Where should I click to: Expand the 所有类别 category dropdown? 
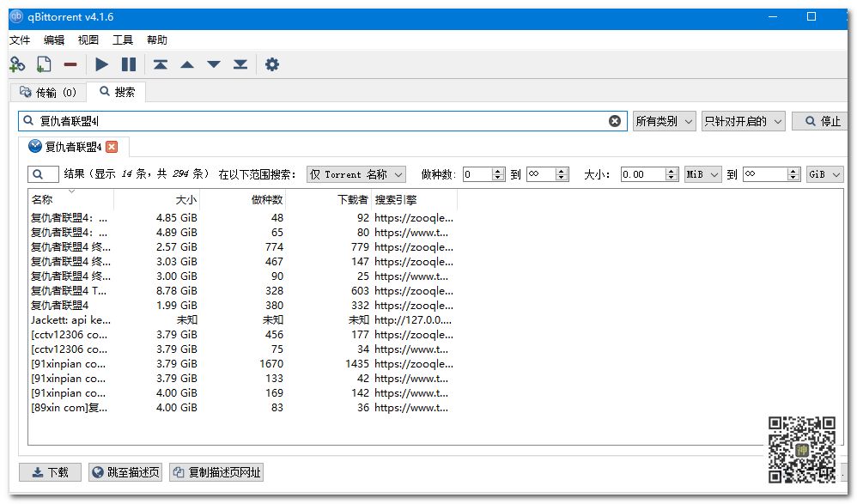tap(664, 121)
